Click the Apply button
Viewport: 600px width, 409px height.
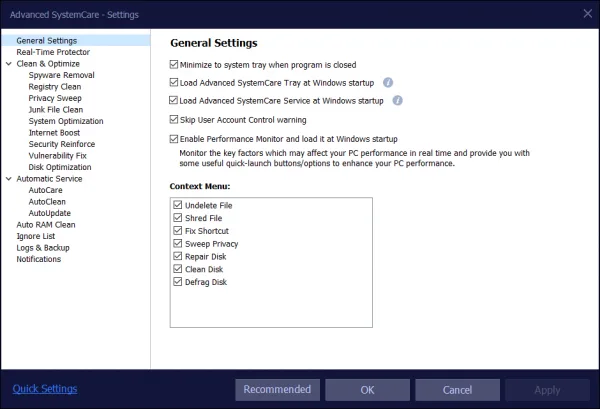tap(547, 390)
